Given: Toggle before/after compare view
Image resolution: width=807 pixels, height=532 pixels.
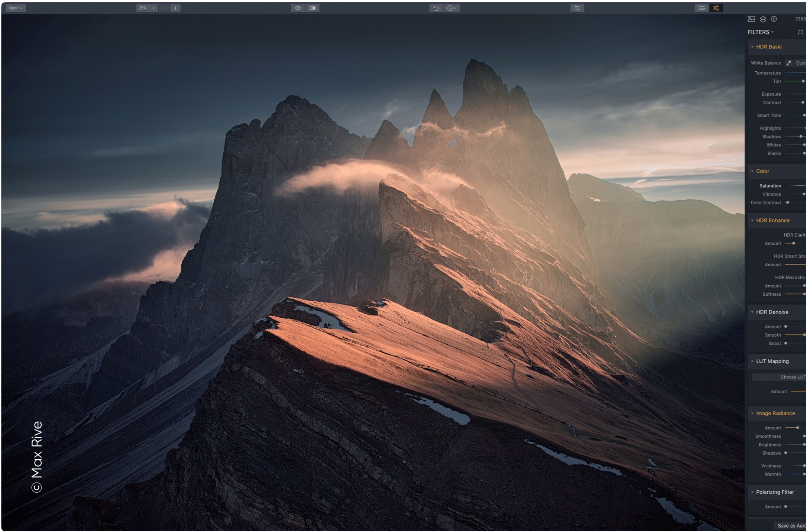Looking at the screenshot, I should [312, 8].
